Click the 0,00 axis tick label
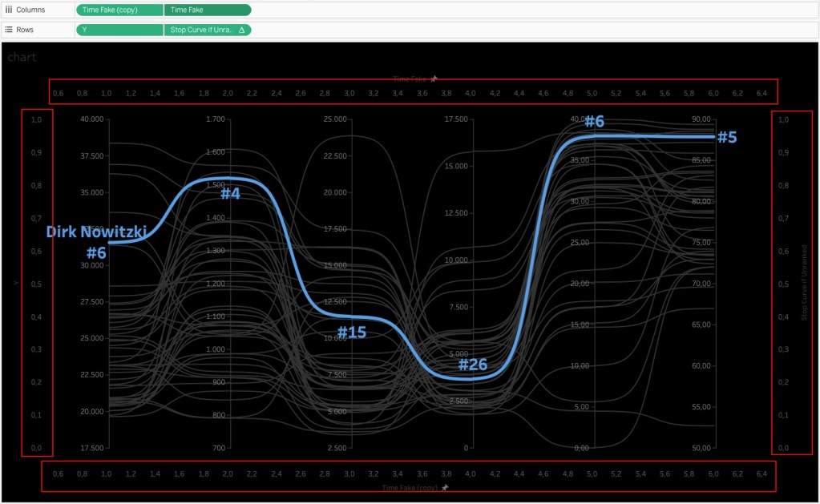 click(581, 448)
